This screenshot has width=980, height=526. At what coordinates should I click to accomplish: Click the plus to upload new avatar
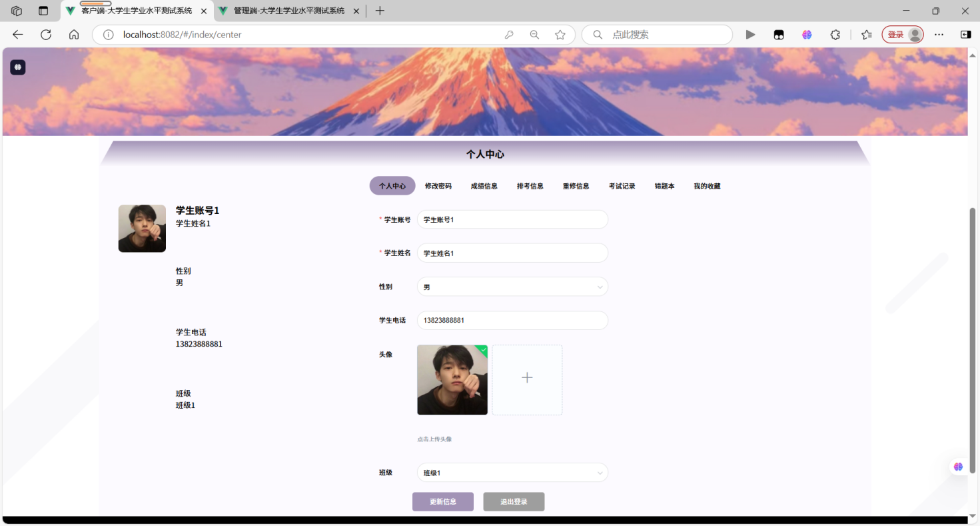pyautogui.click(x=527, y=378)
